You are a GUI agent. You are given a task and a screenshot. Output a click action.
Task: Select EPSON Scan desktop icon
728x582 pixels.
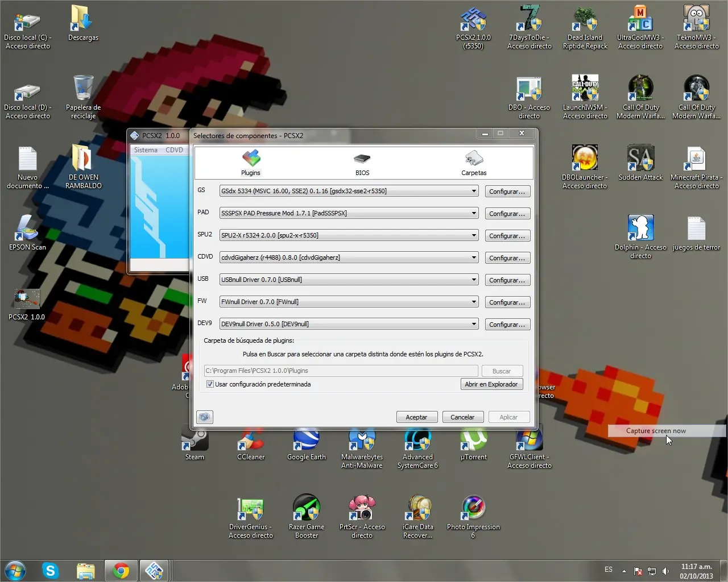click(27, 233)
